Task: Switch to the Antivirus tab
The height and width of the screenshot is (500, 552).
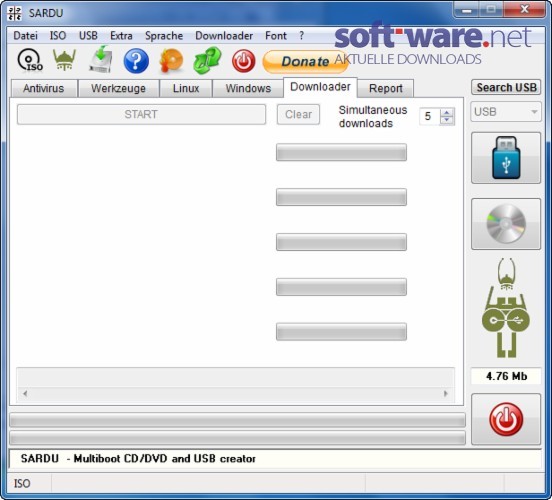Action: pos(44,88)
